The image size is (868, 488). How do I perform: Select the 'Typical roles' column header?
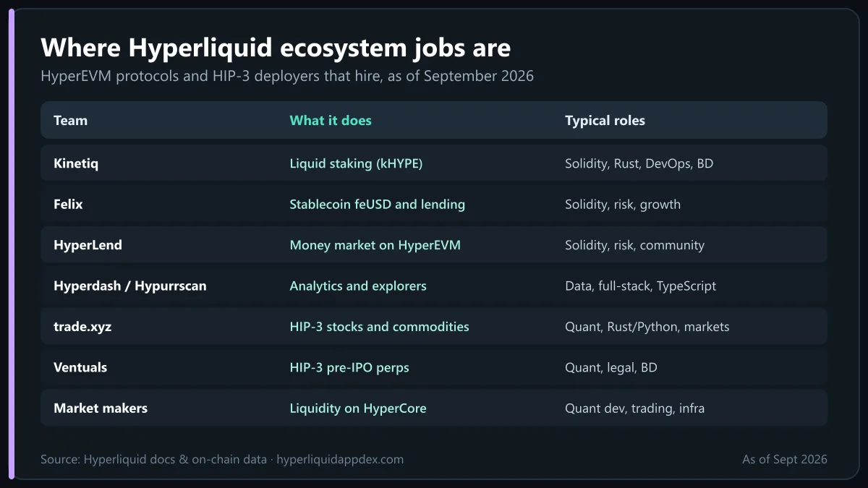point(605,121)
